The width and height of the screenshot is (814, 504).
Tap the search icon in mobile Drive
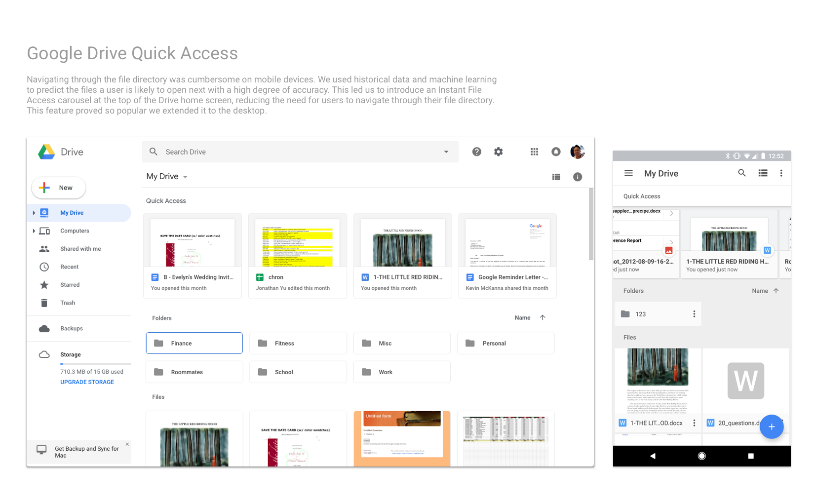tap(742, 173)
